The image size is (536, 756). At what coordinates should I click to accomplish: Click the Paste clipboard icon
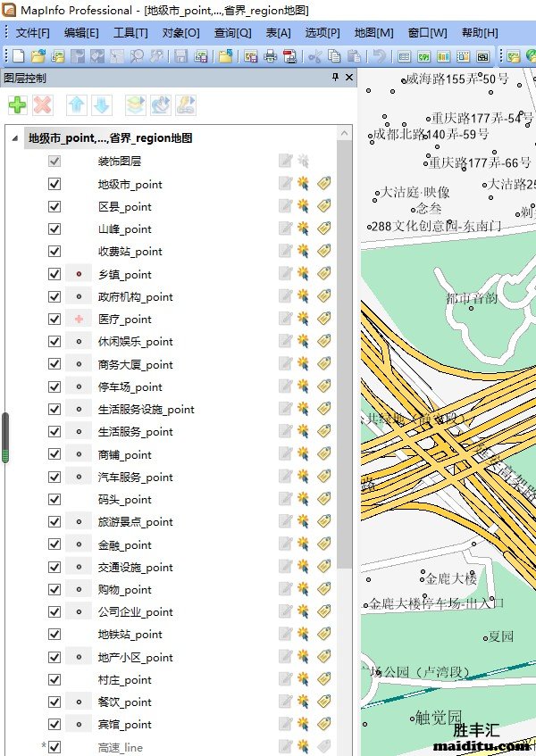tap(354, 56)
